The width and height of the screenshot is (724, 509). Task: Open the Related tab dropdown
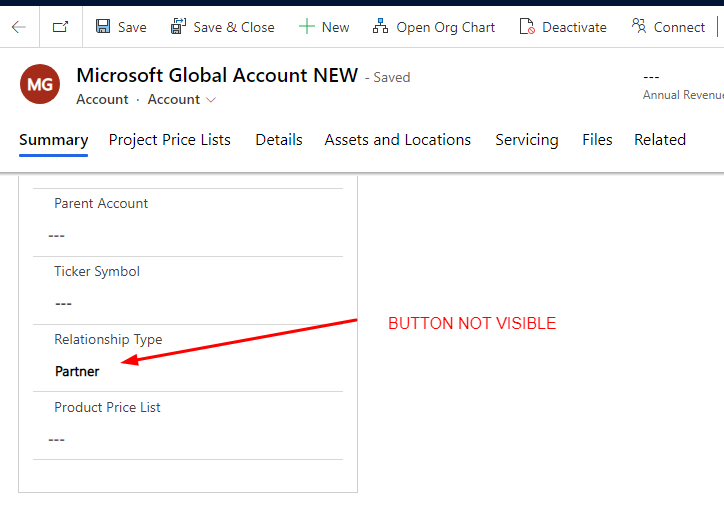pos(660,140)
